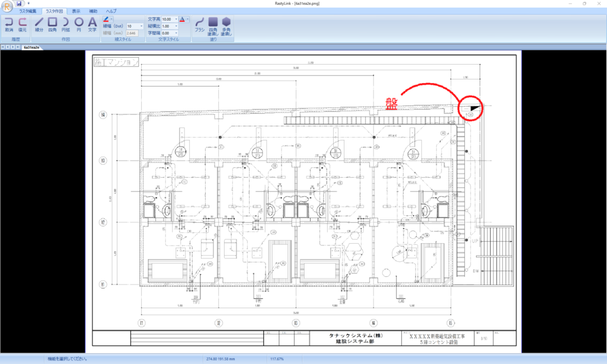Click the save floppy disk icon
Viewport: 607px width, 364px height.
click(18, 3)
